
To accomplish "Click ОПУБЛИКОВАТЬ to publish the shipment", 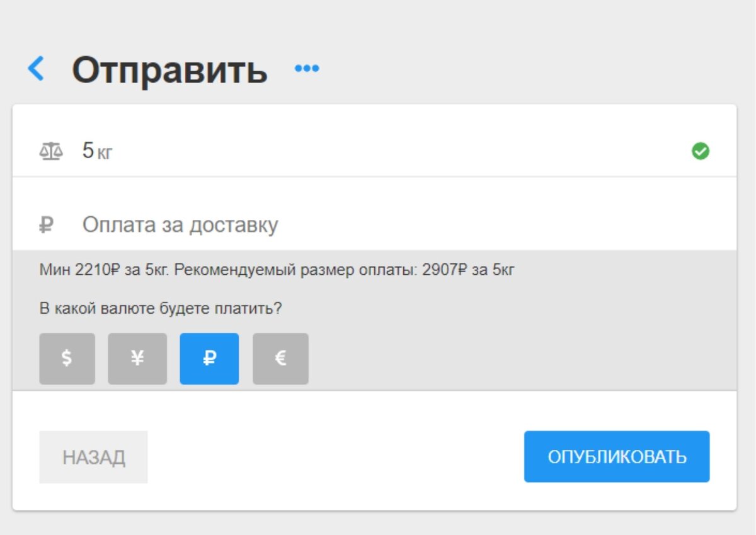I will 616,456.
